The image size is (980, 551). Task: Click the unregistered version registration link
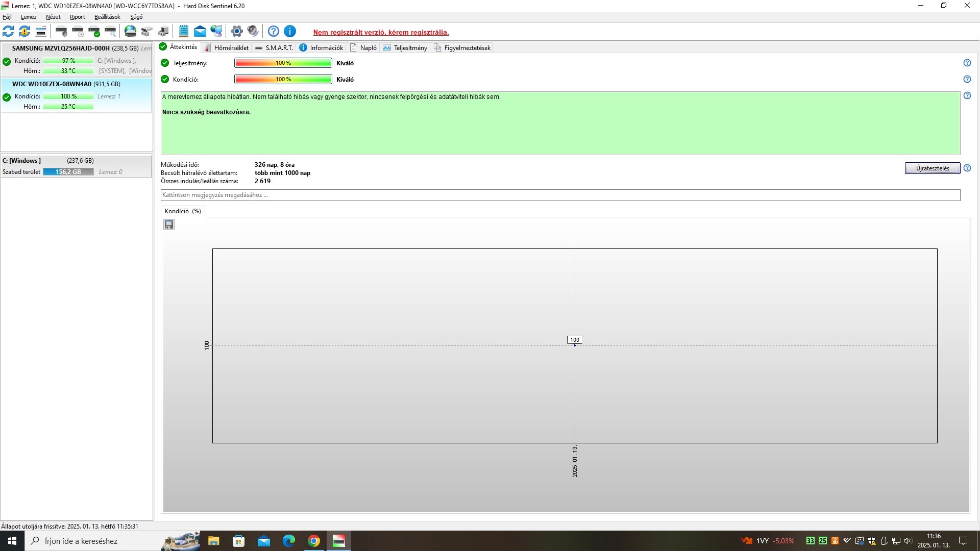click(x=381, y=32)
